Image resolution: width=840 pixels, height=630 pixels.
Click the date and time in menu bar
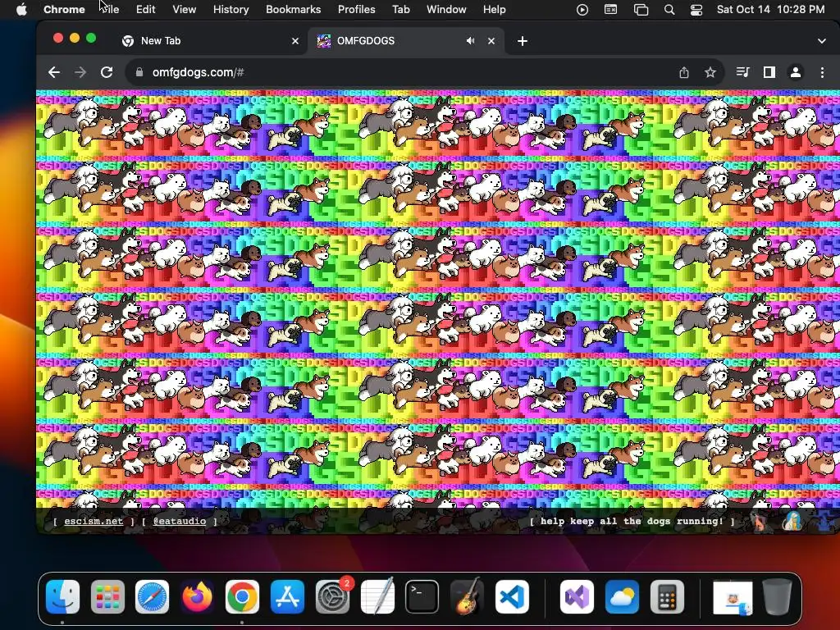pos(770,9)
